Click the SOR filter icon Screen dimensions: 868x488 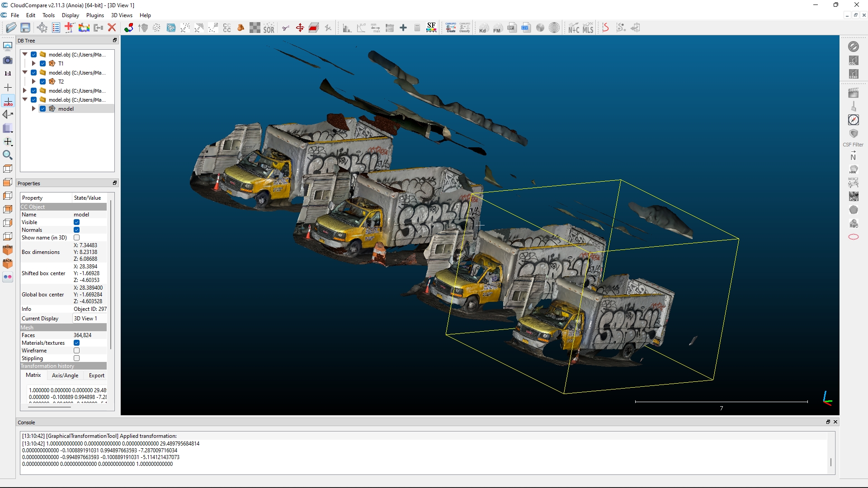[269, 28]
